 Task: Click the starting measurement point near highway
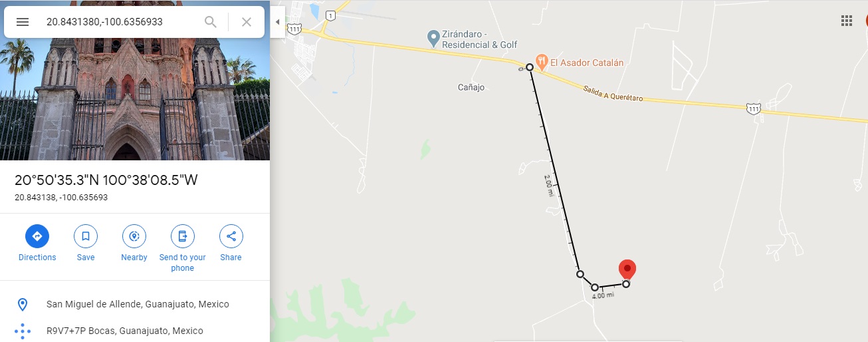coord(530,67)
